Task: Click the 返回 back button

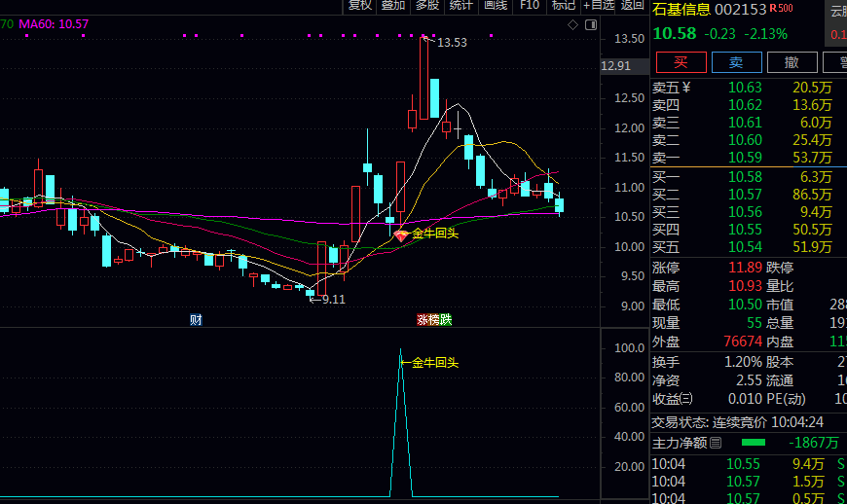Action: coord(633,6)
